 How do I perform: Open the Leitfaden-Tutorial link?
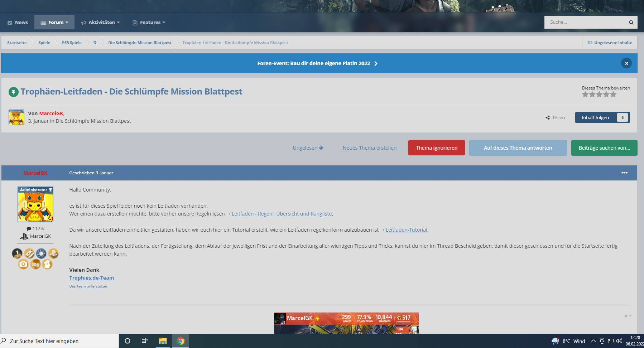click(x=406, y=230)
